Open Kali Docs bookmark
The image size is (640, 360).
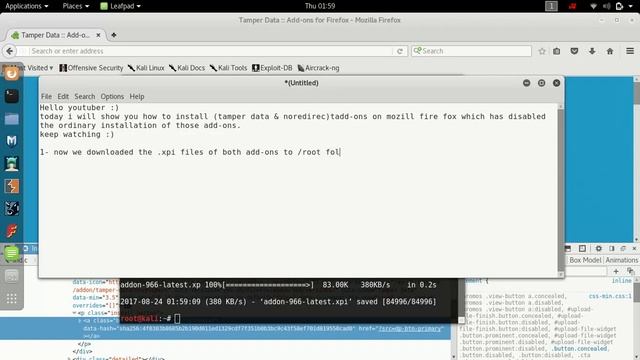click(187, 68)
